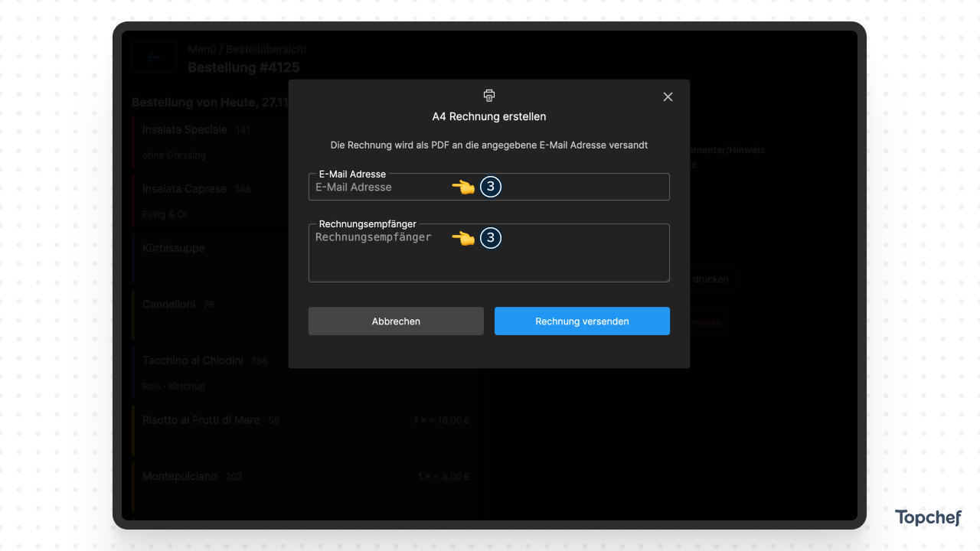
Task: Click the pointing hand in Rechnungsempfänger field
Action: pyautogui.click(x=463, y=238)
